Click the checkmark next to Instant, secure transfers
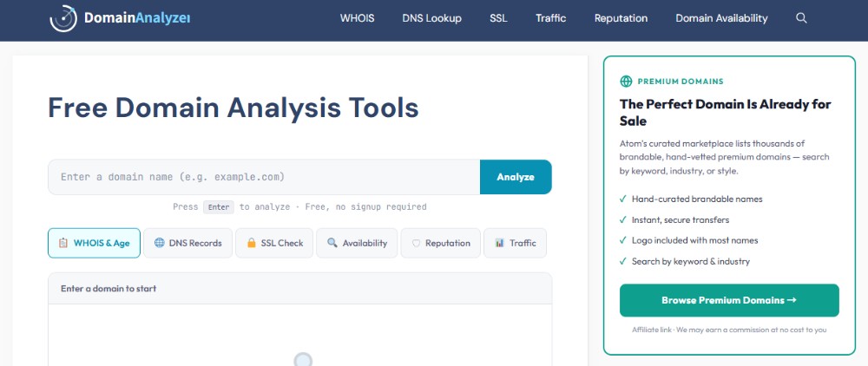Viewport: 868px width, 366px height. click(x=623, y=219)
